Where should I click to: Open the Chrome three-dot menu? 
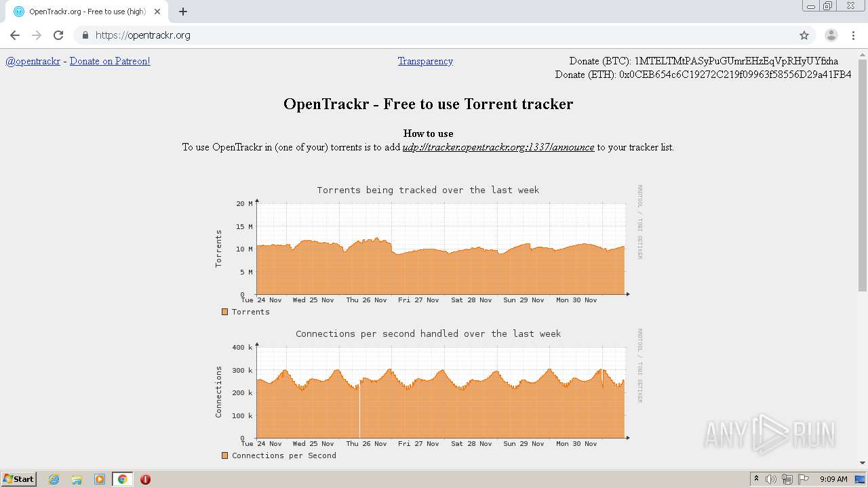pyautogui.click(x=853, y=35)
